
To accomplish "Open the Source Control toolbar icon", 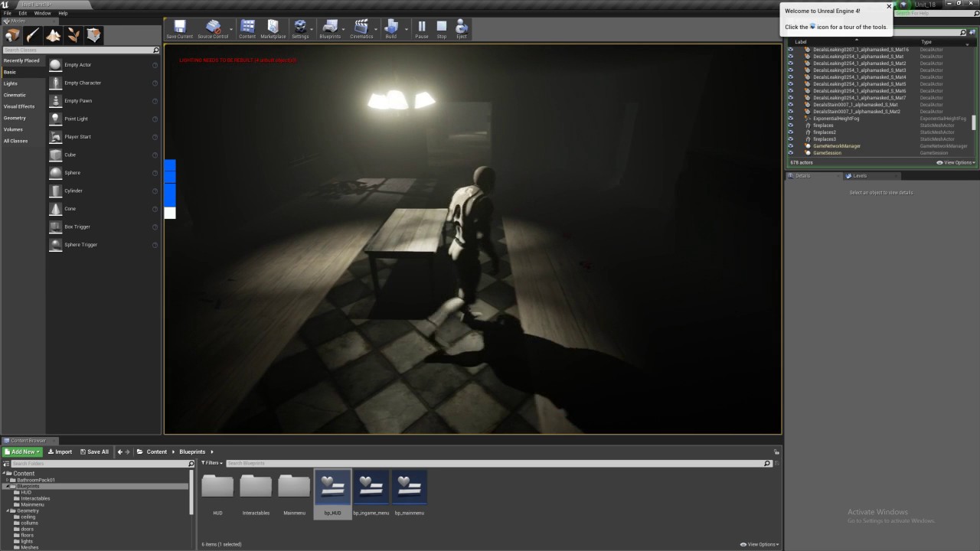I will tap(213, 29).
